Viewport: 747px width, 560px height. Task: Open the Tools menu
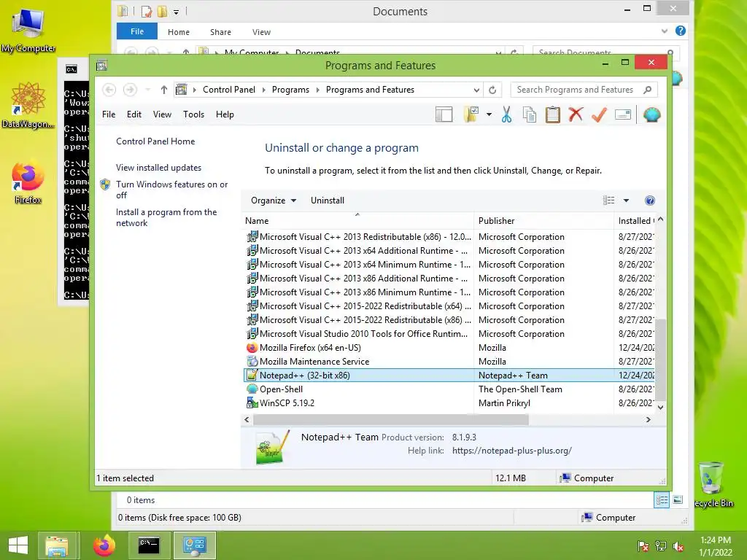point(193,114)
